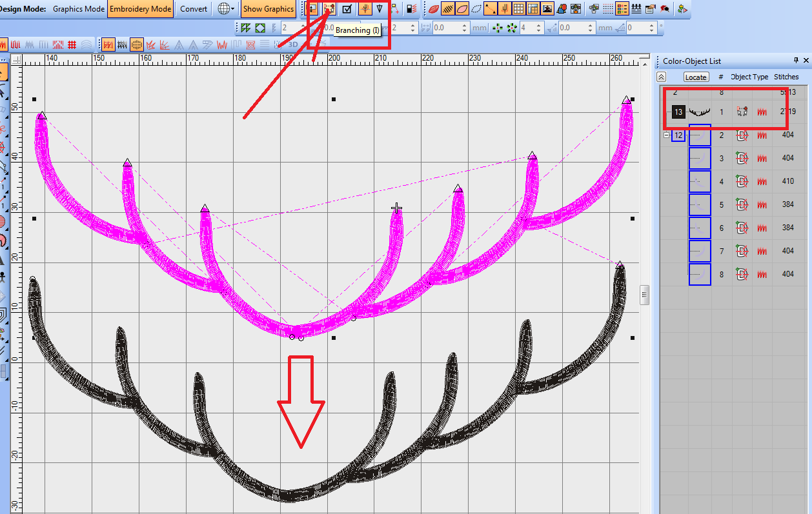Click the red leaf shape icon
Viewport: 812px width, 514px height.
click(434, 9)
